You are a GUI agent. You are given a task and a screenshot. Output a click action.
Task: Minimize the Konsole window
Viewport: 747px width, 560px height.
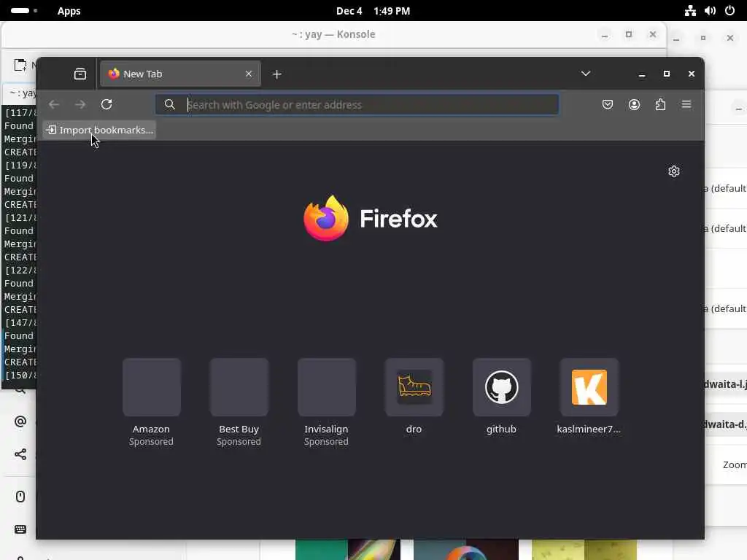(605, 35)
